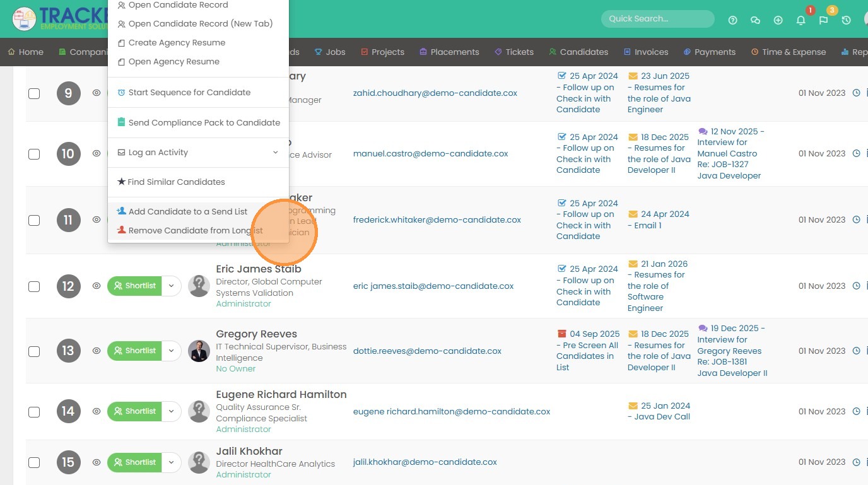Screen dimensions: 868x485
Task: Choose Add Candidate to a Send List
Action: (199, 212)
